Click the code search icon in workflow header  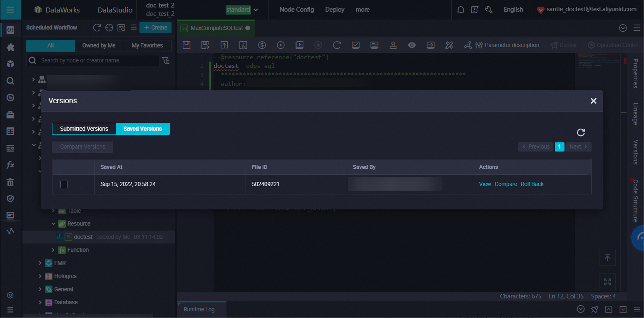click(121, 27)
